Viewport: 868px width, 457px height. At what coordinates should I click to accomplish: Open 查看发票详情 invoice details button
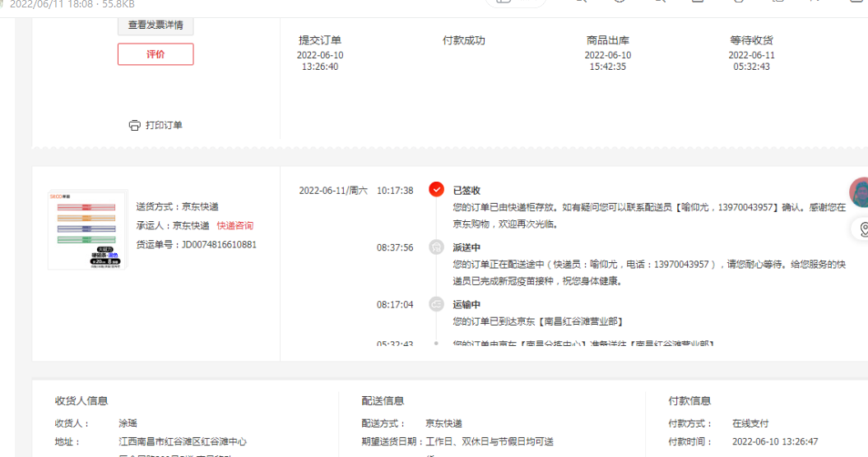point(155,25)
